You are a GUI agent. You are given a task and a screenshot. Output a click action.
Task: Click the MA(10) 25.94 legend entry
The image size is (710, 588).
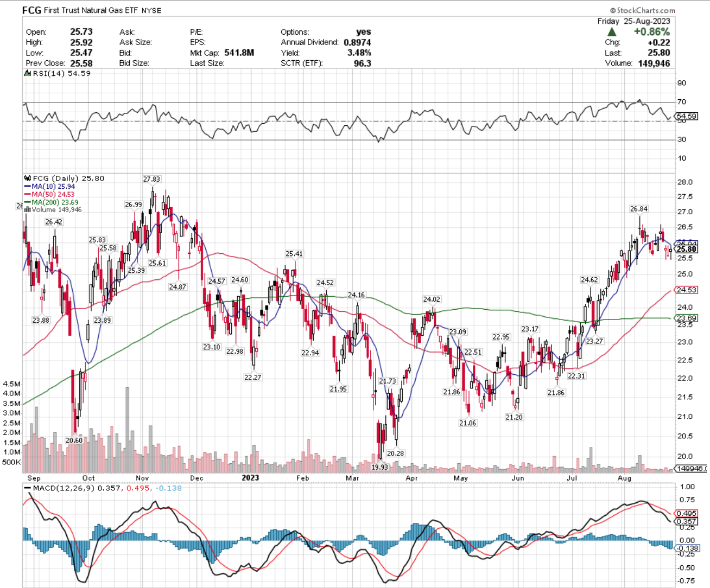tap(50, 186)
